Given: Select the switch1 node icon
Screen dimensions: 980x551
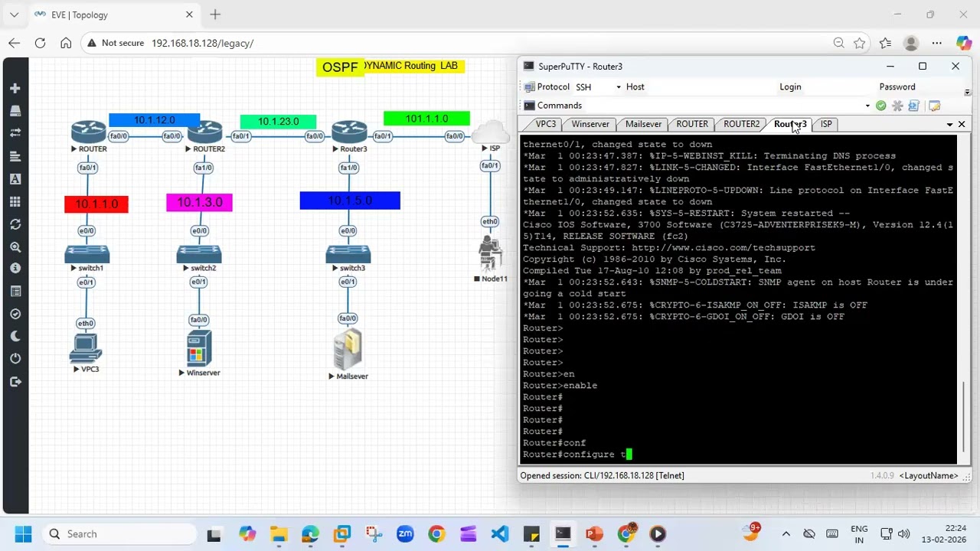Looking at the screenshot, I should pyautogui.click(x=87, y=253).
